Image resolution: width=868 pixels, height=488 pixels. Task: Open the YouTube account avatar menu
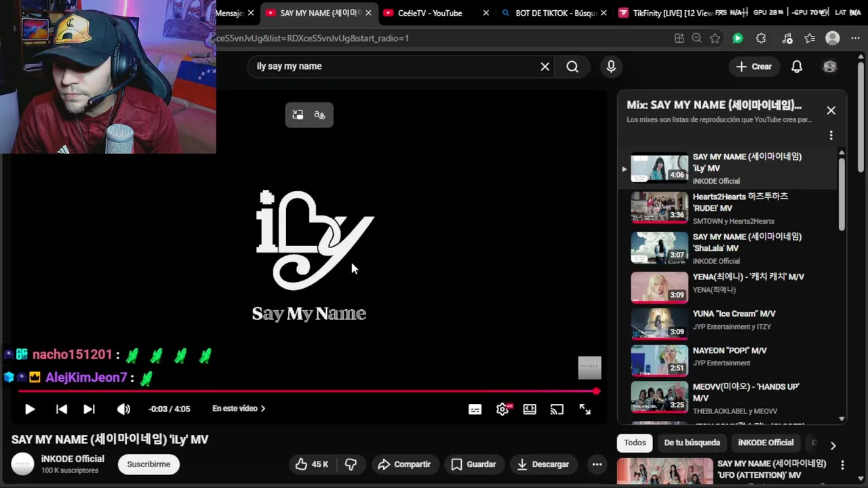(830, 66)
